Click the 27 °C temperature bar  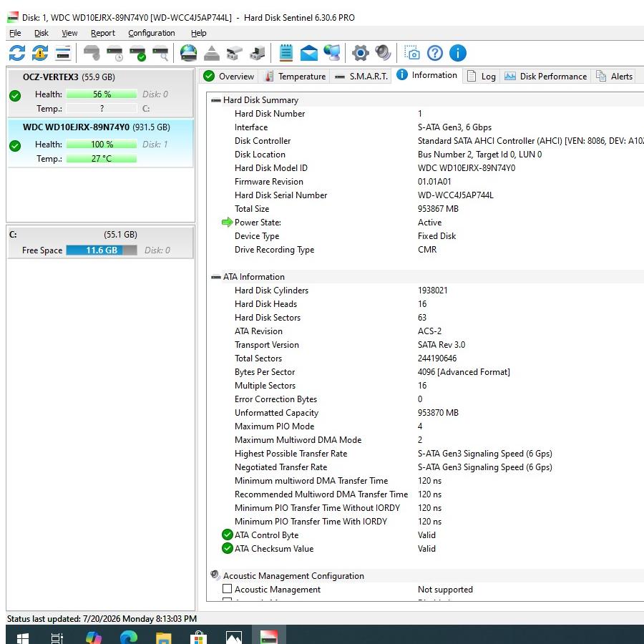pos(102,159)
